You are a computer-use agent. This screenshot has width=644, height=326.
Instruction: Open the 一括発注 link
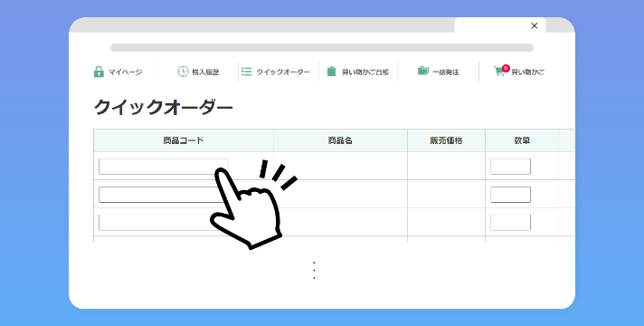446,72
